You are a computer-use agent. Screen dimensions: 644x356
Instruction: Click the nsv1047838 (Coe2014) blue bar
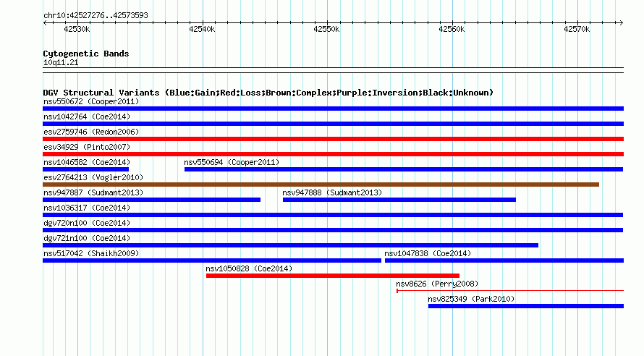504,260
